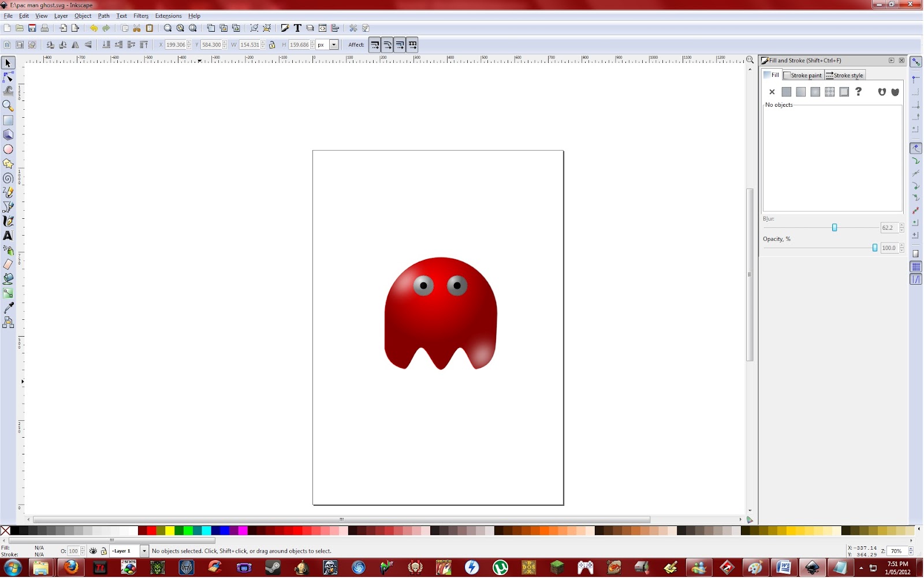Choose Radial gradient fill button
Viewport: 924px width, 578px height.
pos(815,92)
